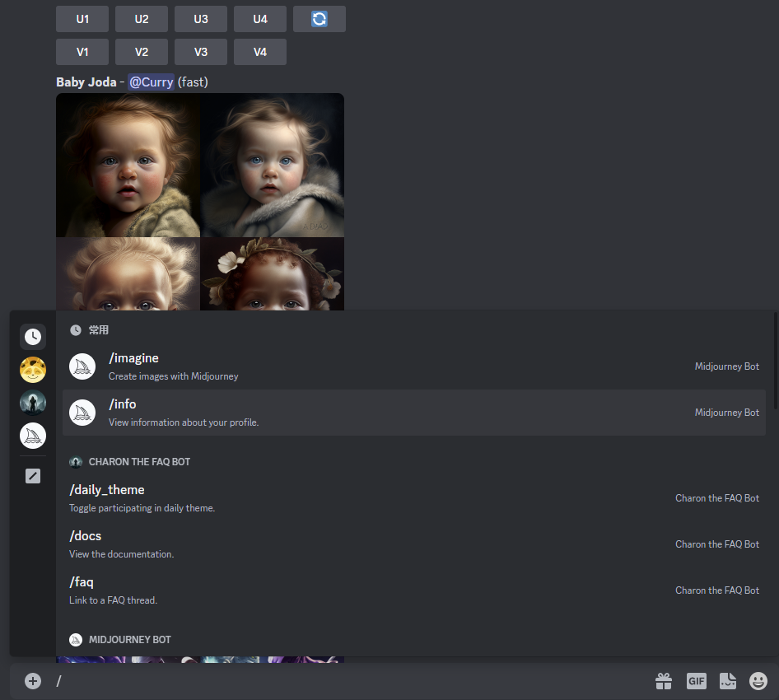Viewport: 779px width, 700px height.
Task: Focus the message input field
Action: pyautogui.click(x=348, y=681)
